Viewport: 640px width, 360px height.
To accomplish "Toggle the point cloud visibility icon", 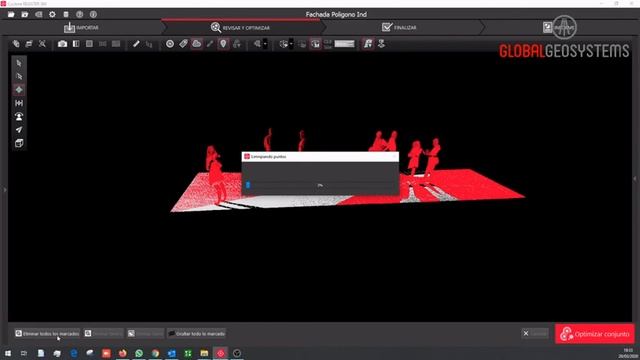I will (x=197, y=44).
